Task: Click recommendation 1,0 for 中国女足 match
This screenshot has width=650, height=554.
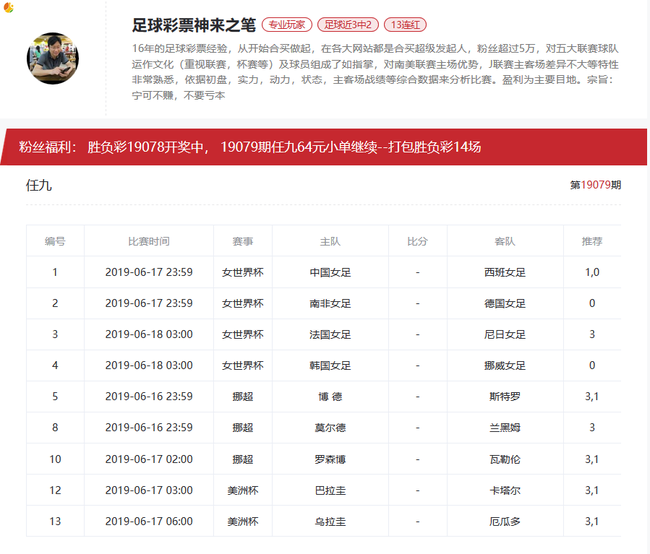Action: click(x=592, y=272)
